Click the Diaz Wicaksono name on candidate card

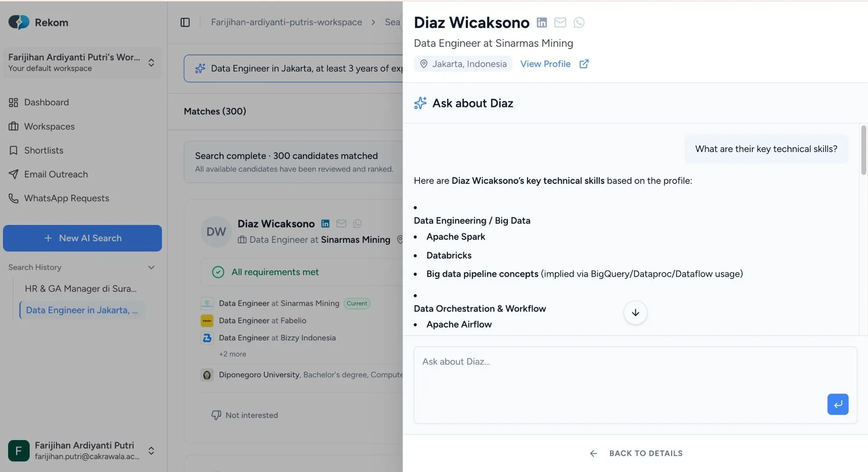276,224
